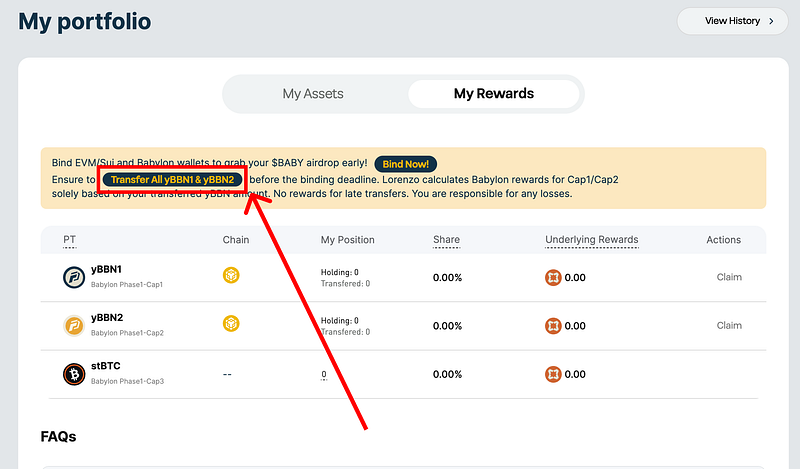Click the yBBN1 underlying rewards icon
800x469 pixels.
552,277
